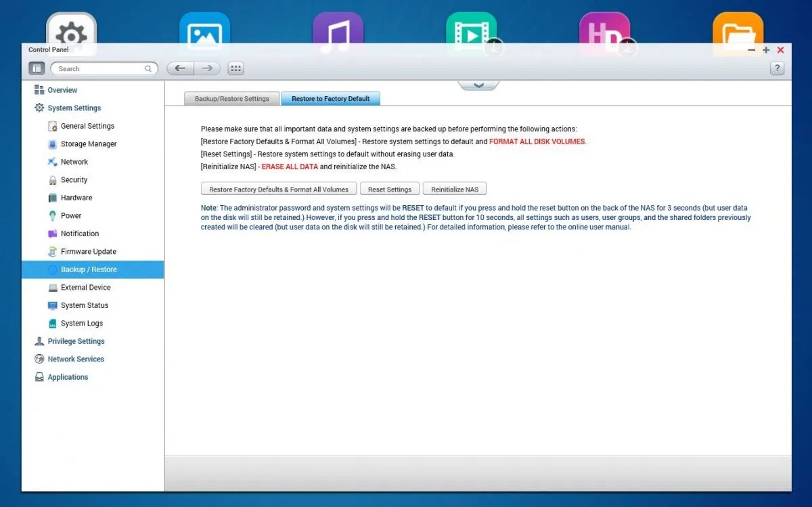Open the HD Station desktop icon
Image resolution: width=812 pixels, height=507 pixels.
click(x=605, y=35)
